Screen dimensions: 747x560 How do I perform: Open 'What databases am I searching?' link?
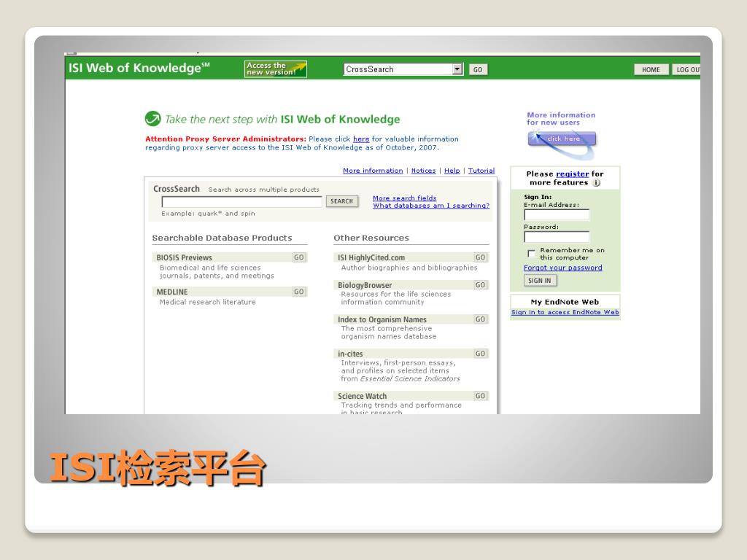431,206
